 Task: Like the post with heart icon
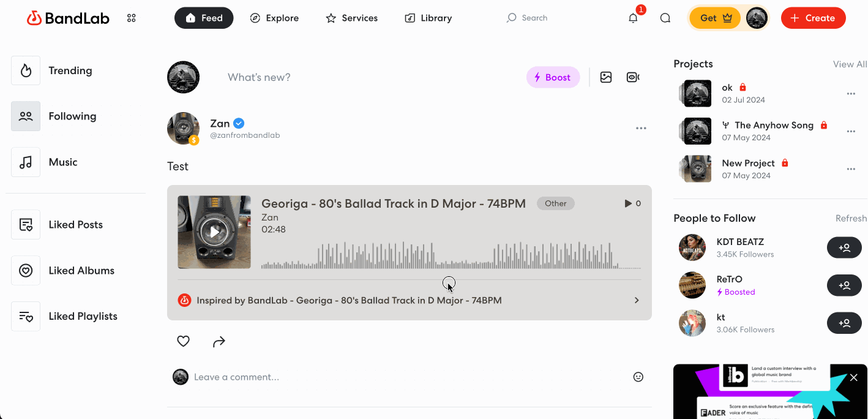[183, 342]
